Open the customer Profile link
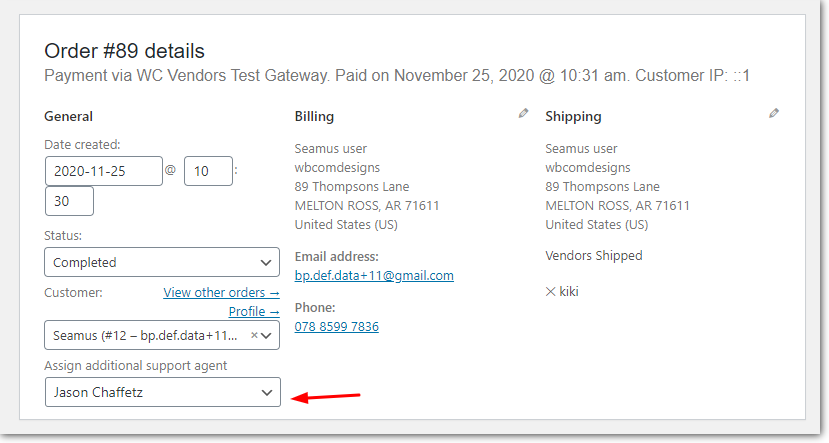829x443 pixels. point(254,311)
